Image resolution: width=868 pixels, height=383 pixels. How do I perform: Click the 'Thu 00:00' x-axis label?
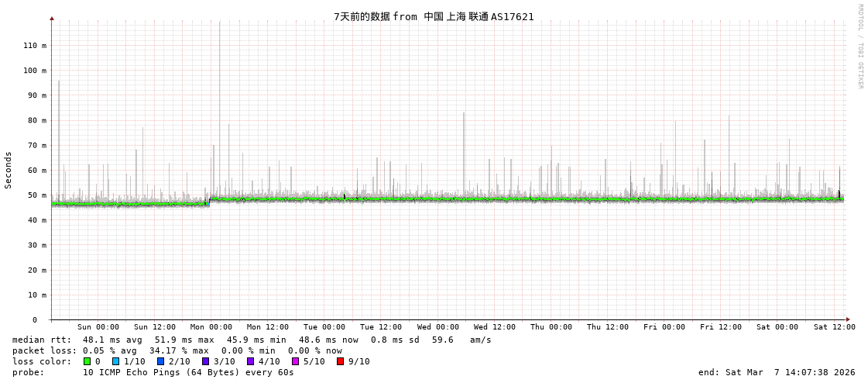551,327
